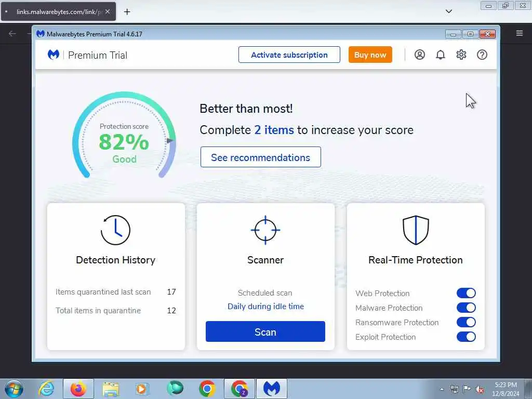Click the Detection History clock icon
532x399 pixels.
click(115, 230)
